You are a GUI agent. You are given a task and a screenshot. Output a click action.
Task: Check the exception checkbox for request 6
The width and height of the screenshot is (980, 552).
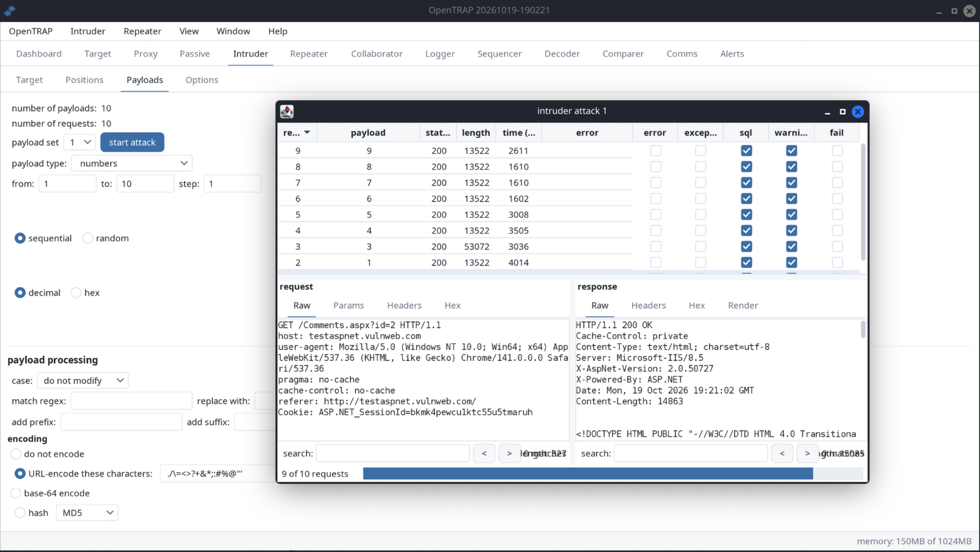point(700,198)
